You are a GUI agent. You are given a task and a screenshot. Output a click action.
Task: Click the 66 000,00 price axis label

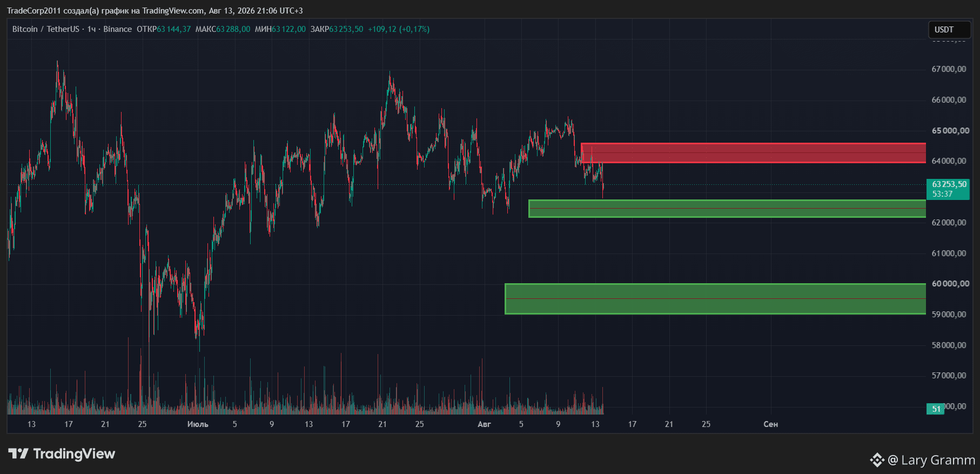tap(949, 100)
